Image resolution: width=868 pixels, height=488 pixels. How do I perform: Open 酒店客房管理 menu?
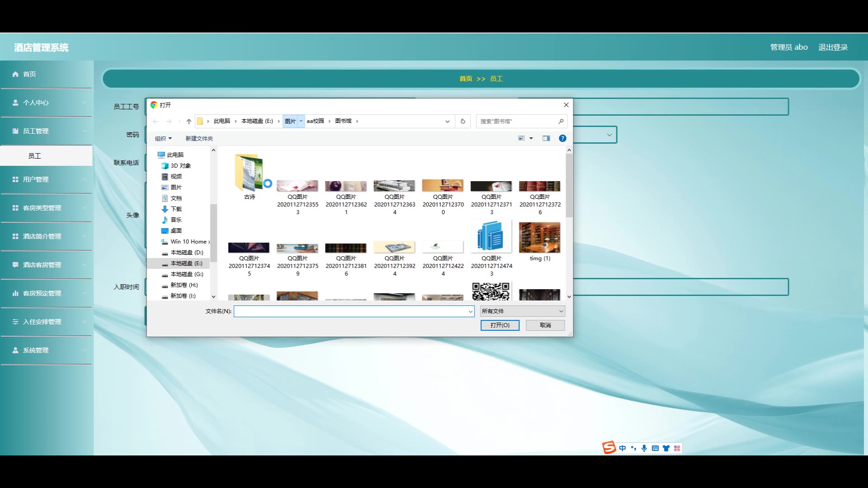tap(46, 265)
